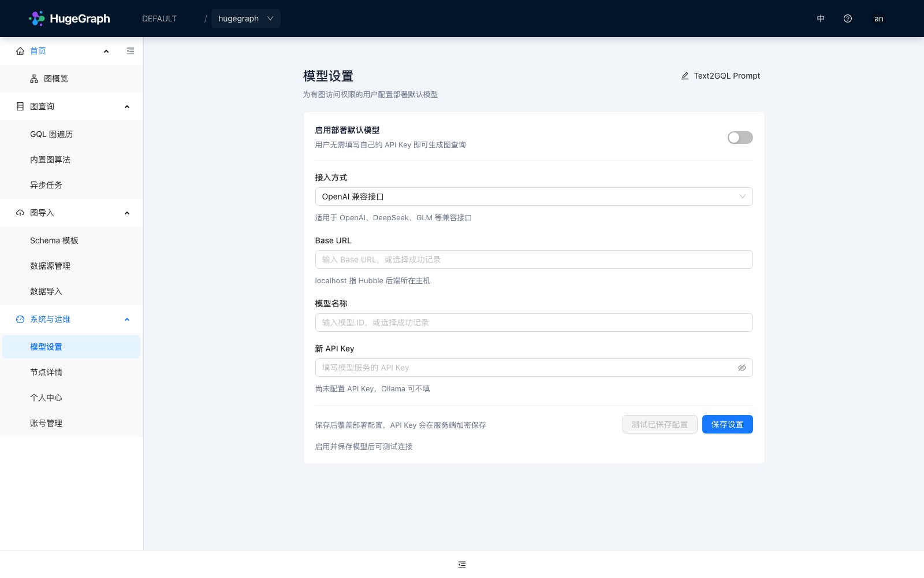
Task: Open help via question mark icon
Action: (x=848, y=18)
